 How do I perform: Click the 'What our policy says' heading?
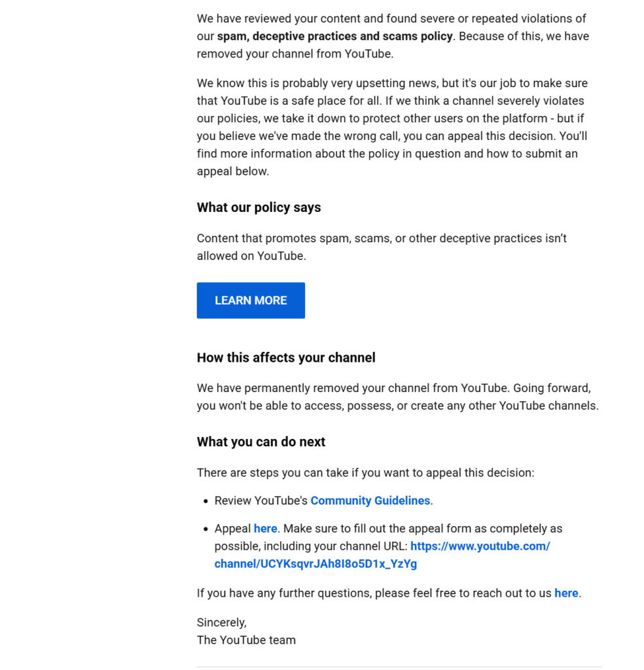point(259,207)
